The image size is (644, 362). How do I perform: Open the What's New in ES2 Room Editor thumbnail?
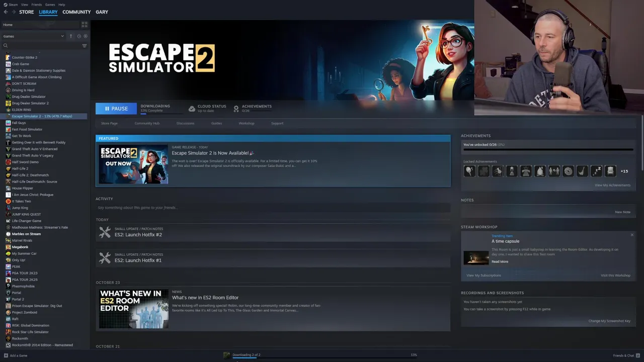point(133,309)
